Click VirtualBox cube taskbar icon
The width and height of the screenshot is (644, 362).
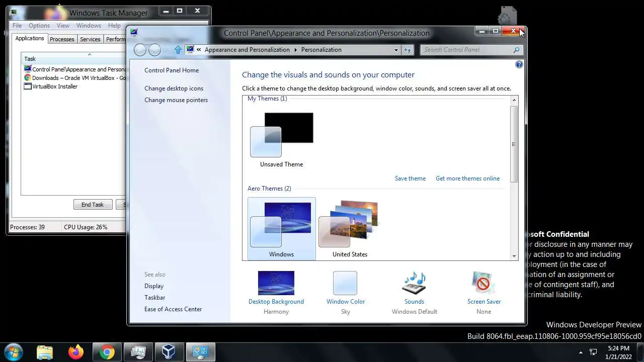click(x=169, y=352)
